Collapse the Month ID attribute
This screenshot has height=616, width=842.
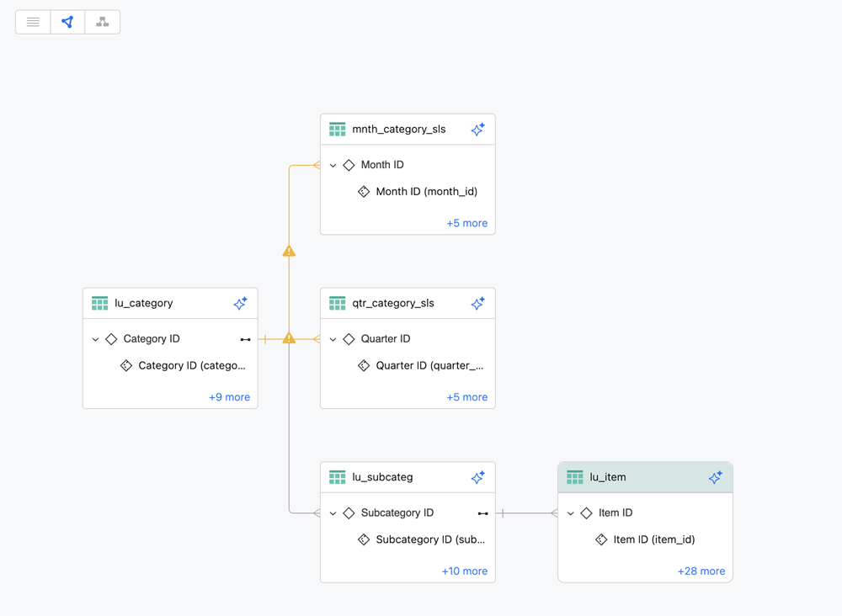click(333, 166)
